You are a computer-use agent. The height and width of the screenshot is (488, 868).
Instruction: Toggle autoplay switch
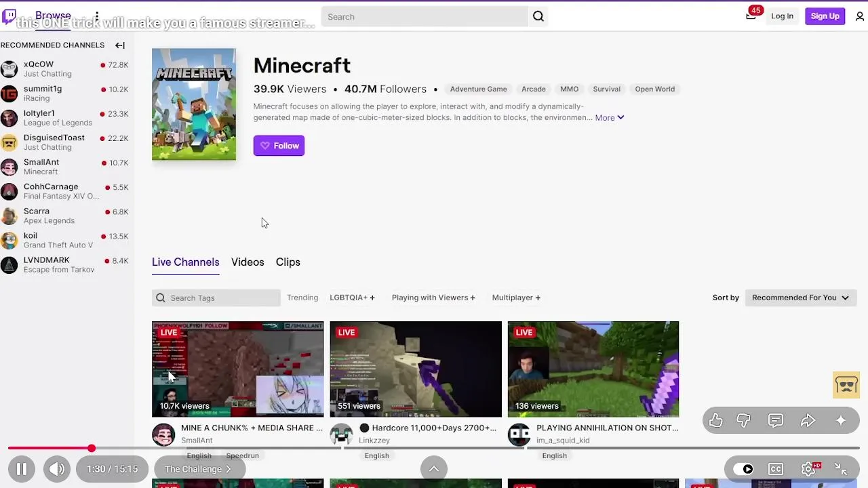tap(743, 469)
